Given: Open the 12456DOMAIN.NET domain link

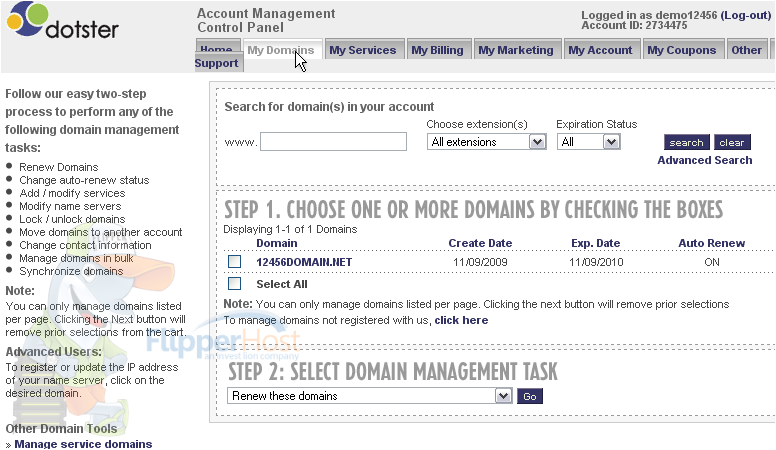Looking at the screenshot, I should (x=304, y=262).
